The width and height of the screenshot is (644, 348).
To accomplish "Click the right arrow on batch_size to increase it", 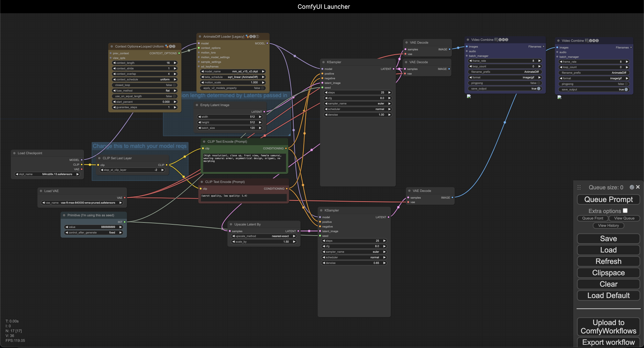I will coord(260,128).
